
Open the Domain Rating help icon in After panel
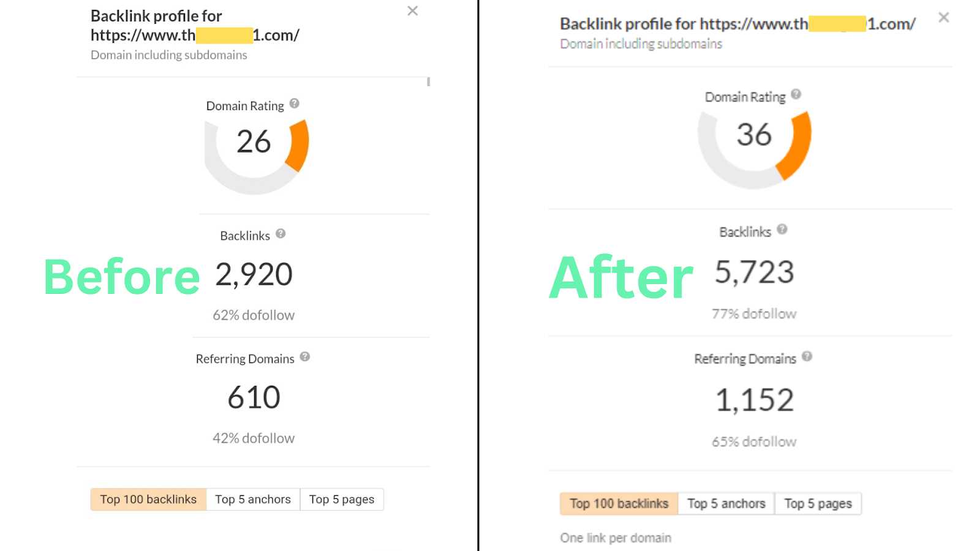point(797,94)
